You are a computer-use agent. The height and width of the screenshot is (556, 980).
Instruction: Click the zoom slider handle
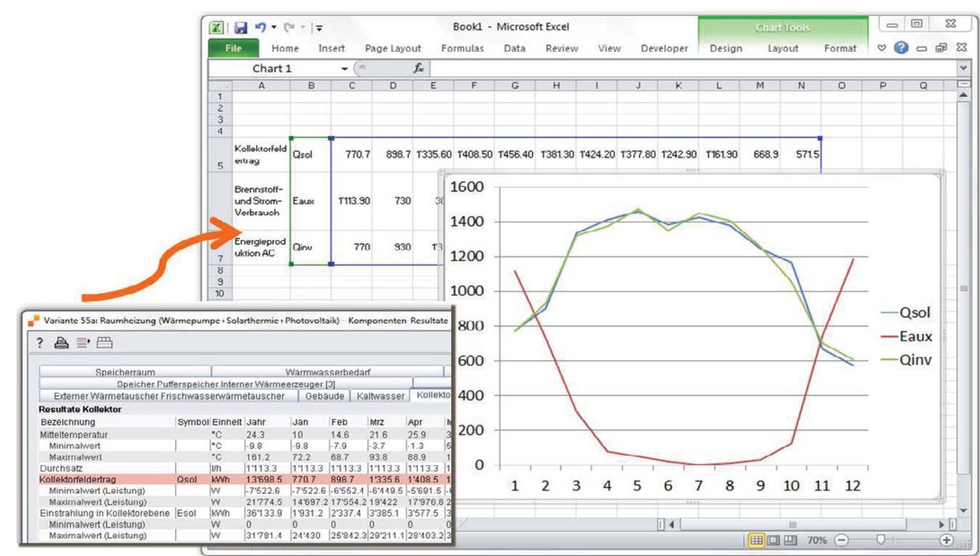(x=881, y=539)
